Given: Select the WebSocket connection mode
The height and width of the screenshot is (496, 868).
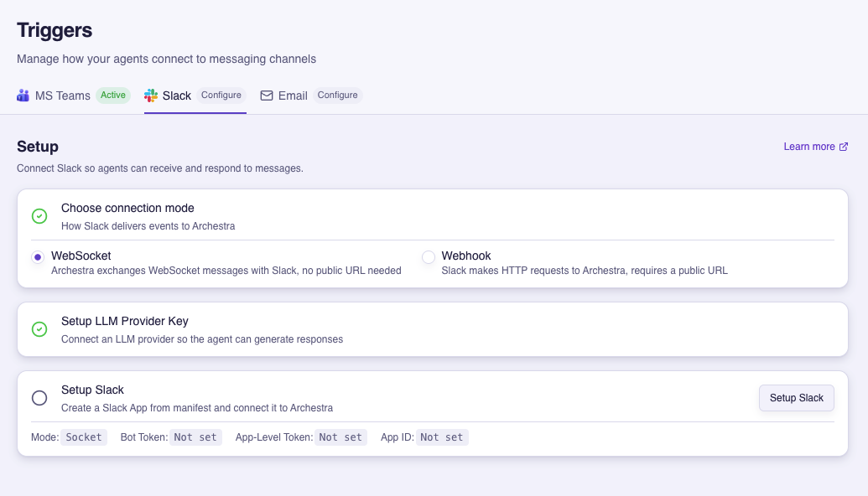Looking at the screenshot, I should coord(37,256).
